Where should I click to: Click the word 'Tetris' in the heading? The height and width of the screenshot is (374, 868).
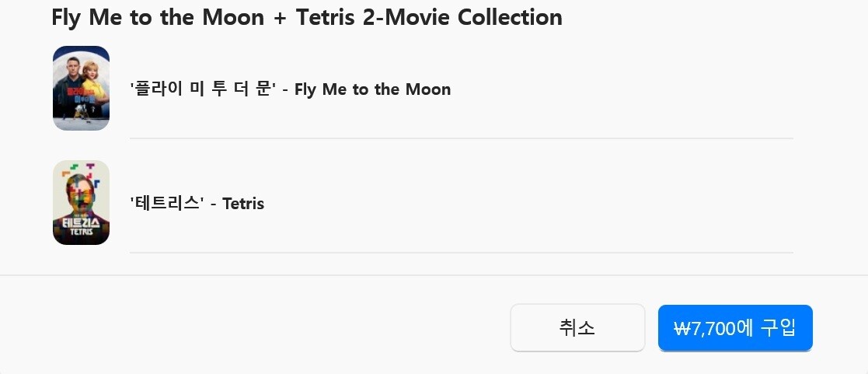tap(326, 17)
